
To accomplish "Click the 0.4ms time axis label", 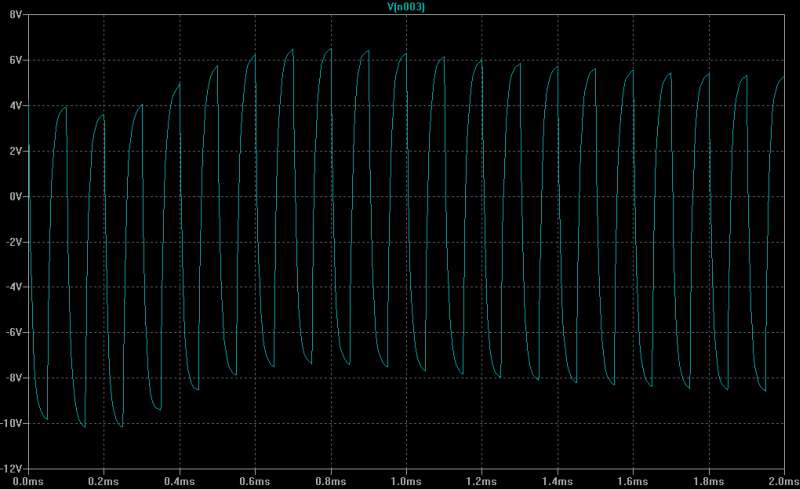I will coord(179,481).
